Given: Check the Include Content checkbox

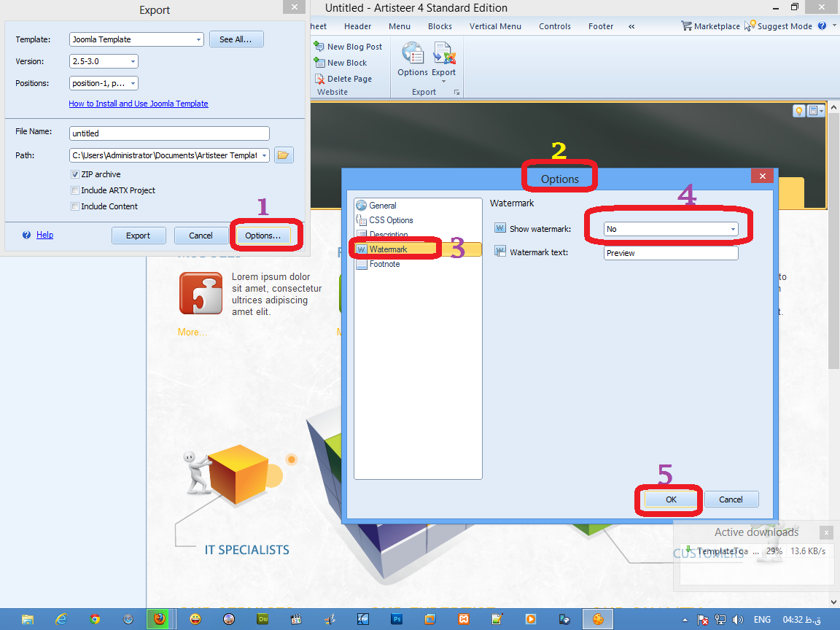Looking at the screenshot, I should 75,206.
